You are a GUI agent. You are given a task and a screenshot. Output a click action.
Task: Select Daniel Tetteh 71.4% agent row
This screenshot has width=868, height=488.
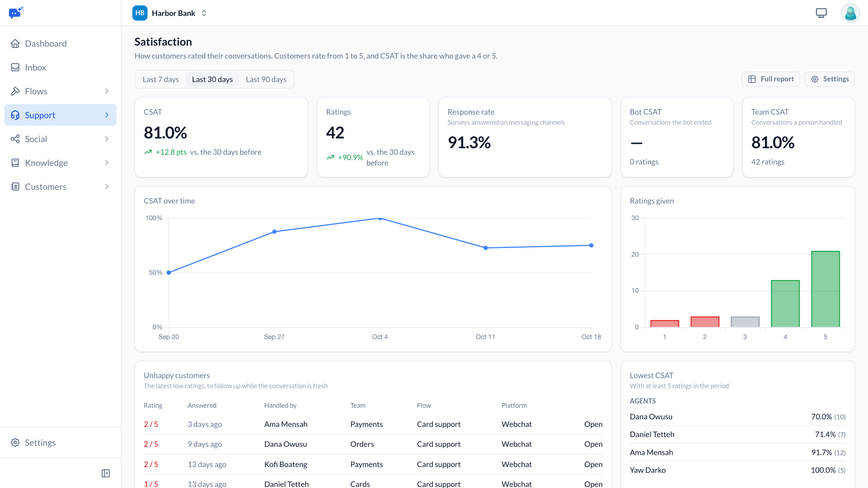pos(738,435)
